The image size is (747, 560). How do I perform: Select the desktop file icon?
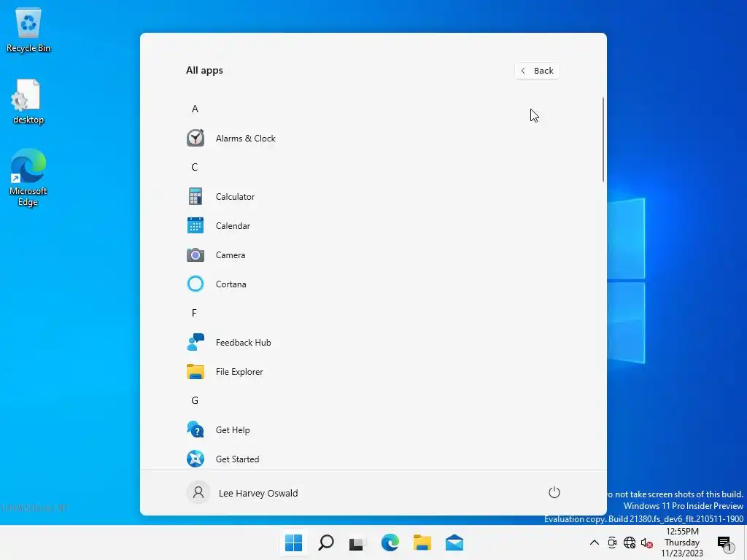28,101
